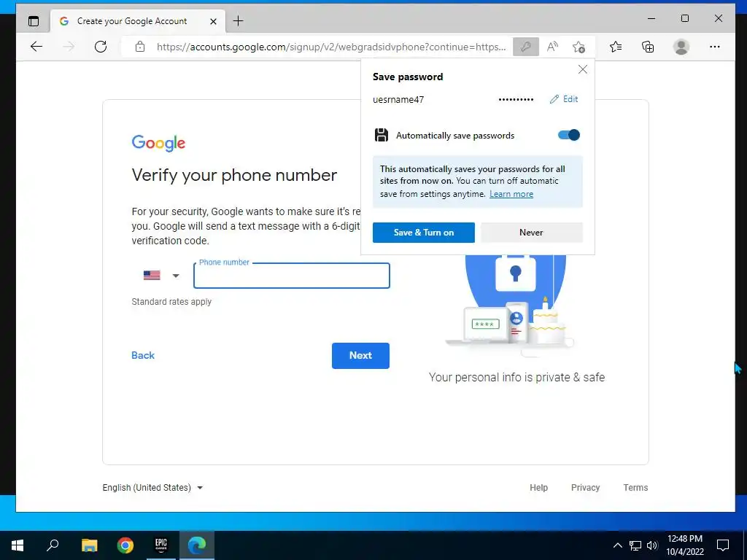
Task: Open the Help link
Action: coord(539,488)
